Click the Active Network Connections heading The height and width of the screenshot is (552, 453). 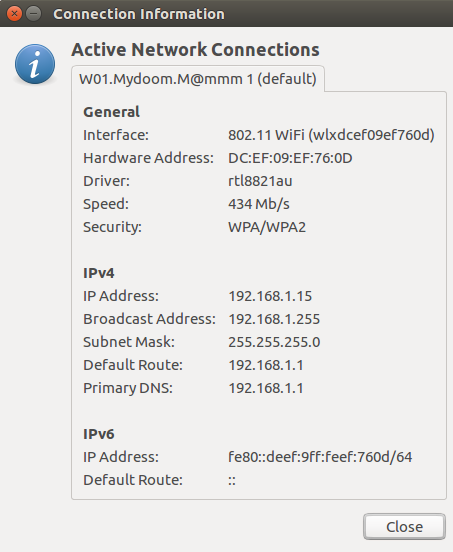(195, 50)
